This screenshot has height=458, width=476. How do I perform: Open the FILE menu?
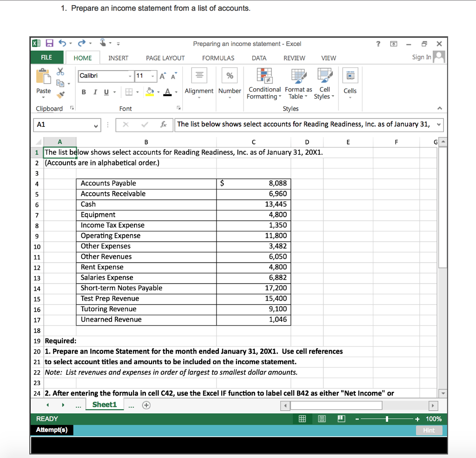46,58
